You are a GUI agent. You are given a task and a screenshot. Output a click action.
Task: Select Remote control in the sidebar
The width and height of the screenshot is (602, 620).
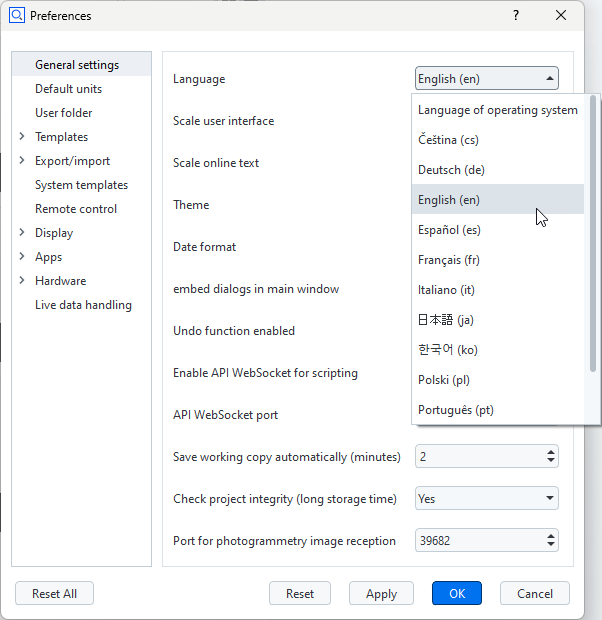pos(76,209)
